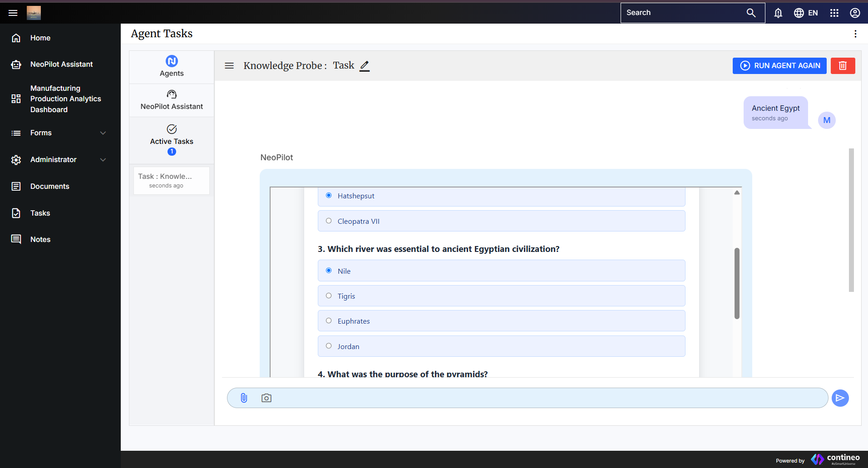
Task: Select the Cleopatra VII radio option
Action: 329,221
